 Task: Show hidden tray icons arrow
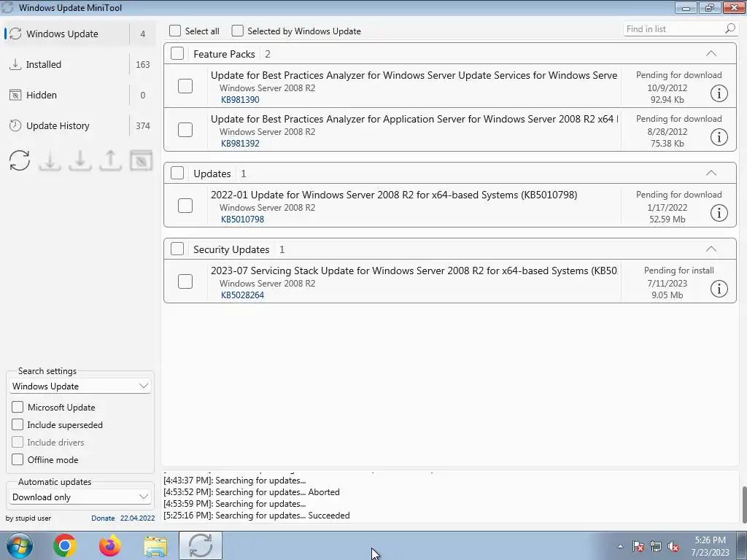pyautogui.click(x=620, y=546)
